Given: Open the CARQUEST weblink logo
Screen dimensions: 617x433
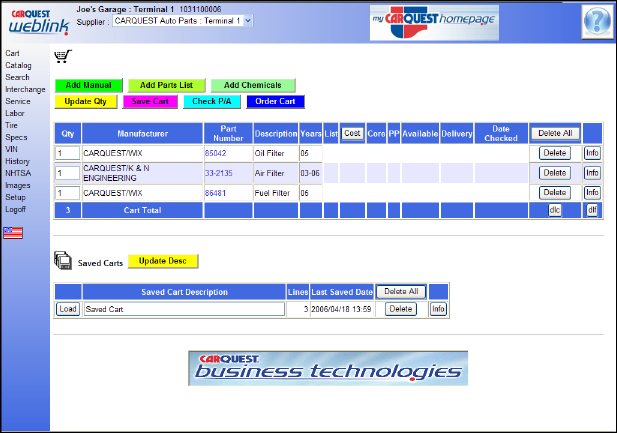Looking at the screenshot, I should pos(39,22).
